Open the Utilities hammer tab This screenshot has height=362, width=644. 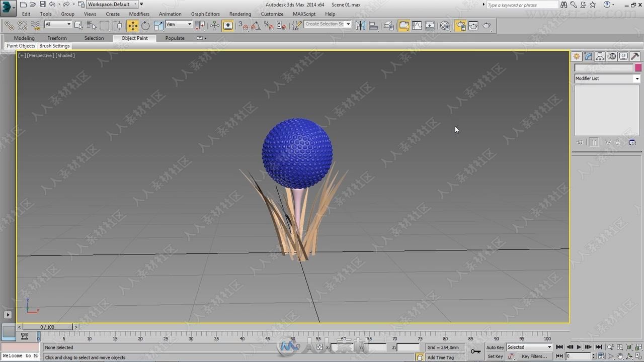tap(635, 57)
